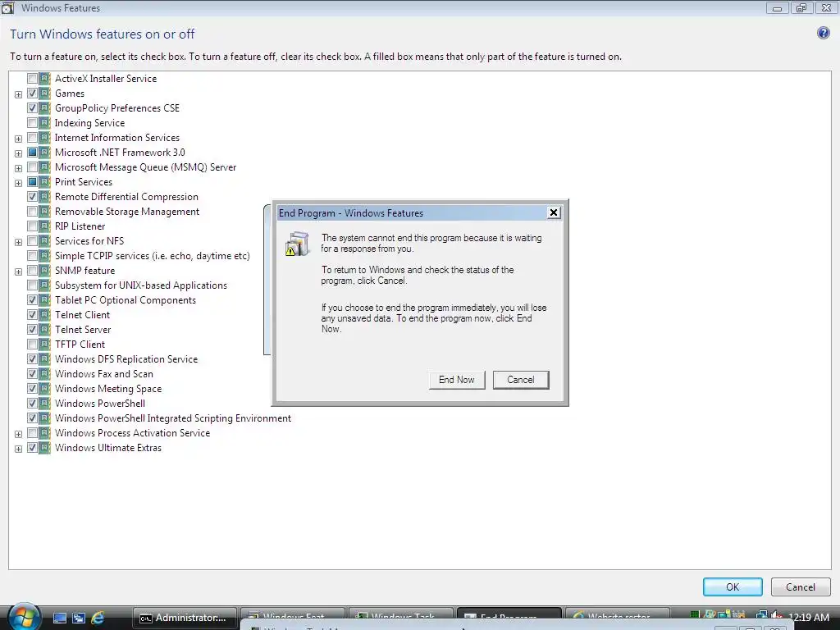Click the RIP Listener feature icon

click(45, 226)
